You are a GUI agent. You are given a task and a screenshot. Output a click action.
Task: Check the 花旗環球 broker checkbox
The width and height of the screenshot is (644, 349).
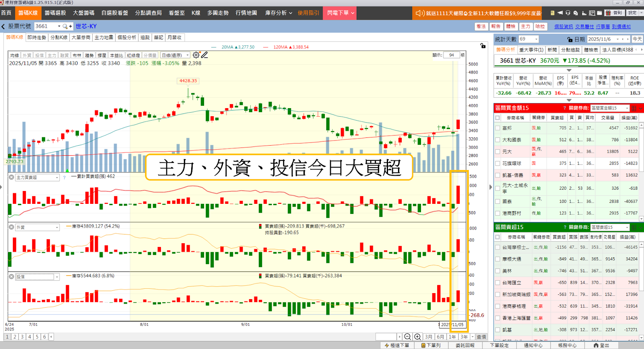pyautogui.click(x=497, y=164)
